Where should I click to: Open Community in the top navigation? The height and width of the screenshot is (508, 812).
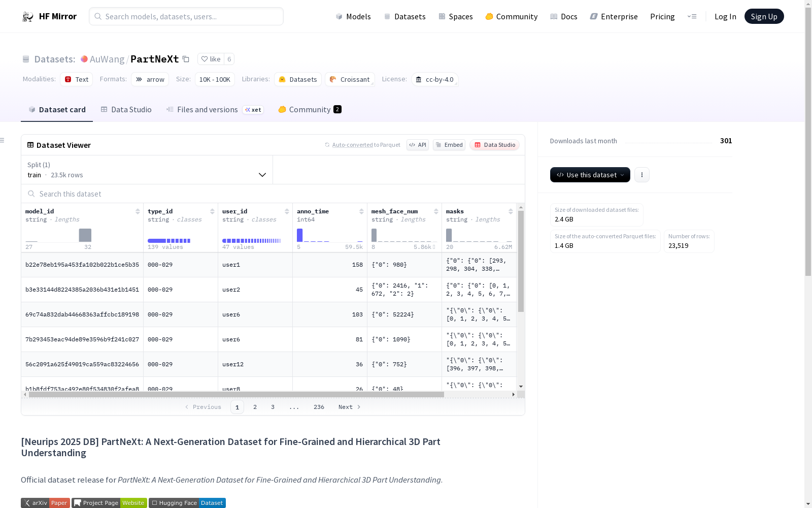[512, 17]
